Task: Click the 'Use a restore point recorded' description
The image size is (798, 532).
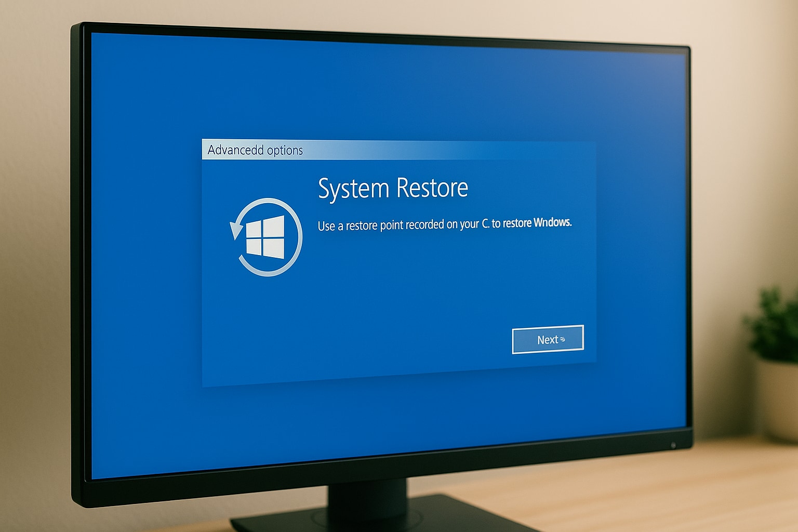Action: point(445,224)
